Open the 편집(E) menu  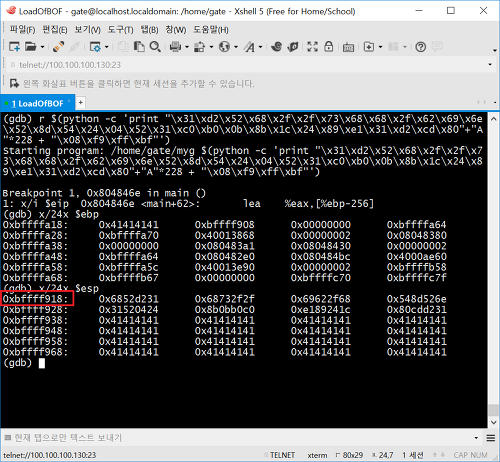click(x=55, y=30)
